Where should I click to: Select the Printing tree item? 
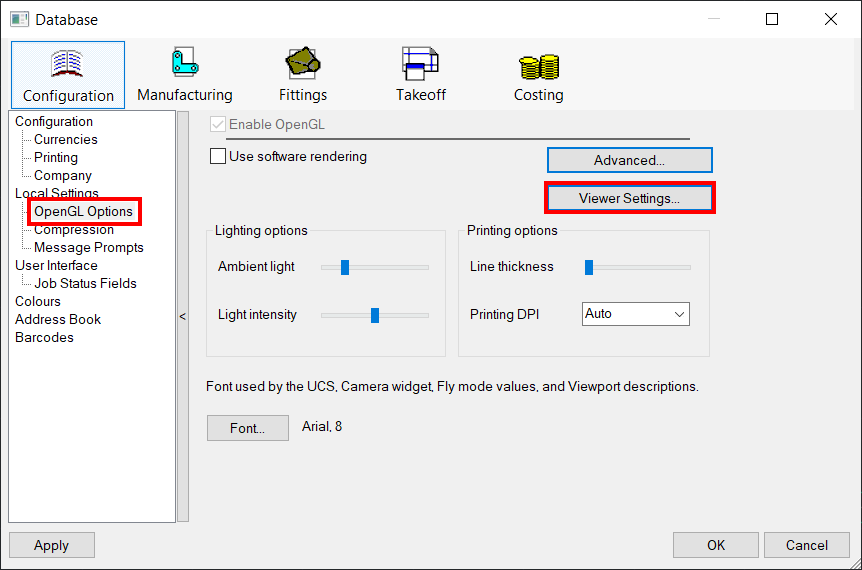coord(56,157)
